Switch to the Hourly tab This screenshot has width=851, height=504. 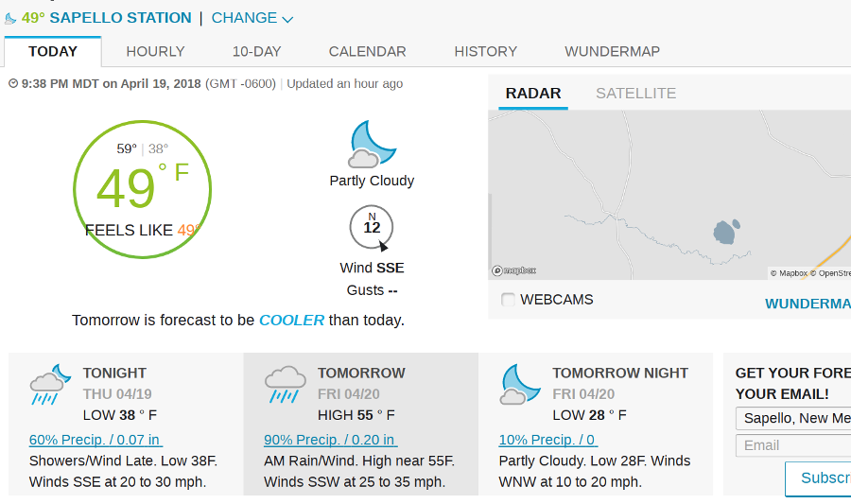coord(155,51)
